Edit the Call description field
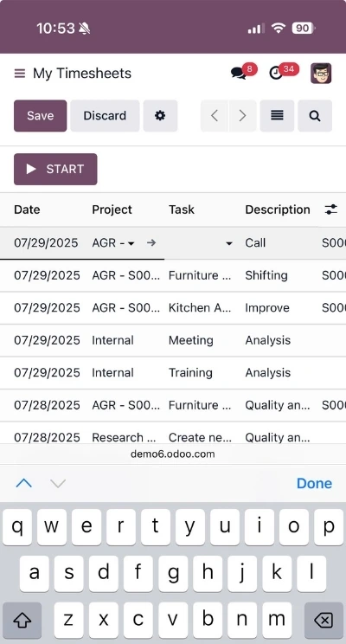Image resolution: width=346 pixels, height=644 pixels. pyautogui.click(x=255, y=242)
